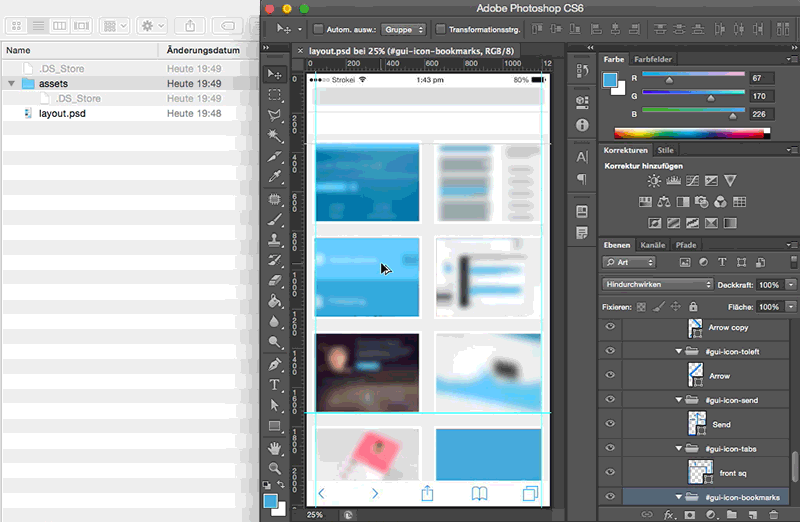Add a Levels adjustment

(673, 181)
